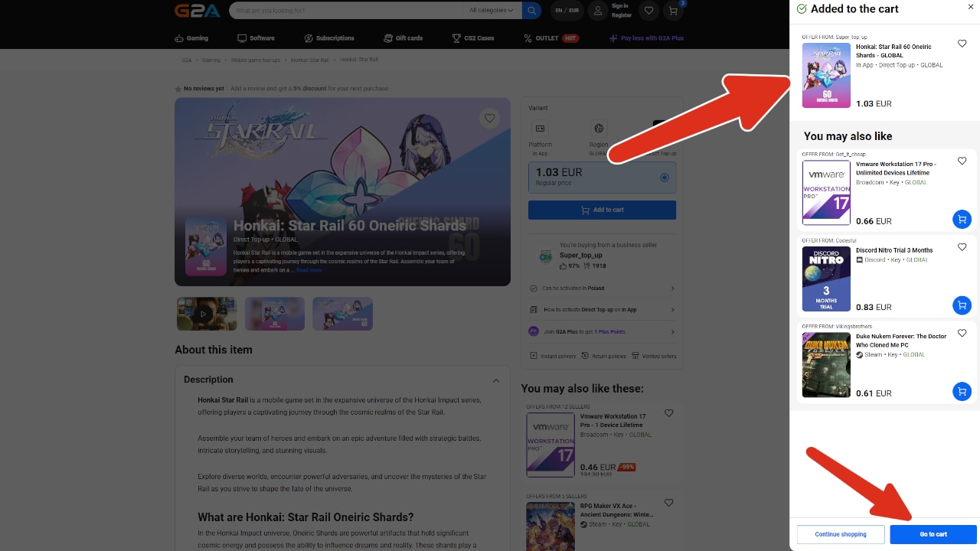Click the G2A logo in header
This screenshot has width=980, height=551.
197,11
